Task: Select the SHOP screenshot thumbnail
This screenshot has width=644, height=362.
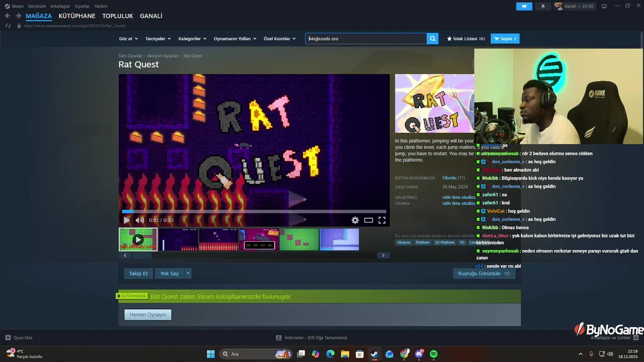Action: [259, 239]
